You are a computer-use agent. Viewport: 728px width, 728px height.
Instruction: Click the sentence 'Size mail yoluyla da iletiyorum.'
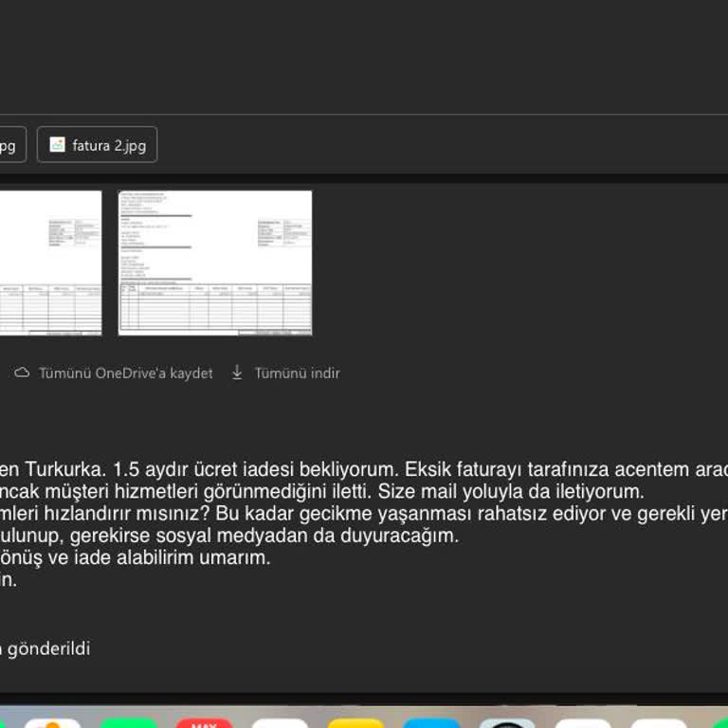511,492
